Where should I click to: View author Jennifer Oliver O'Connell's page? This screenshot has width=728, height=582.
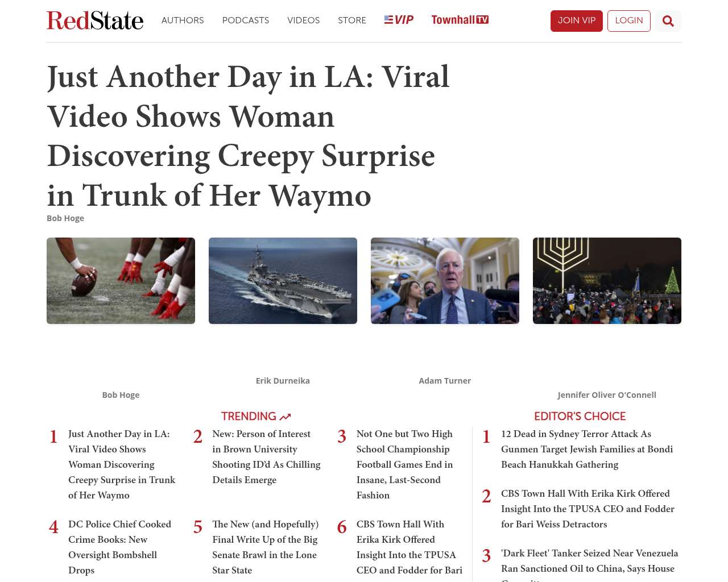pos(607,395)
